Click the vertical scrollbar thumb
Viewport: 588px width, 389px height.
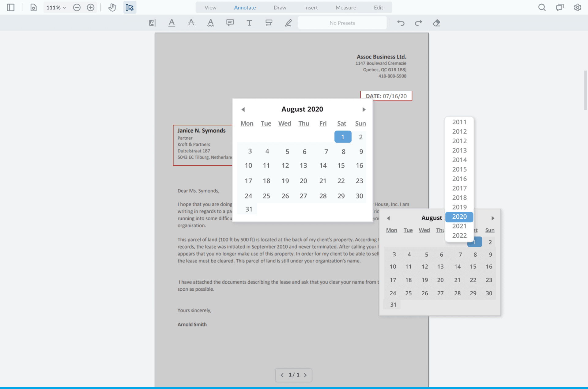point(586,90)
